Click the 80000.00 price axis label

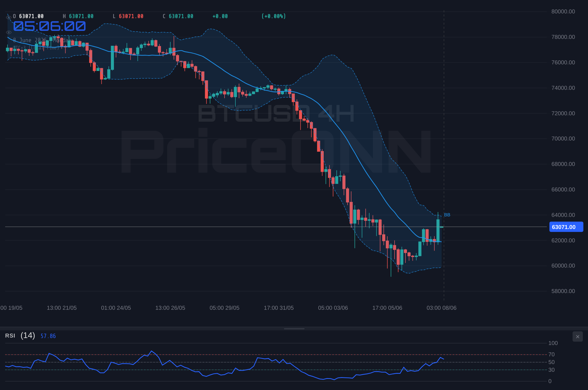coord(563,12)
